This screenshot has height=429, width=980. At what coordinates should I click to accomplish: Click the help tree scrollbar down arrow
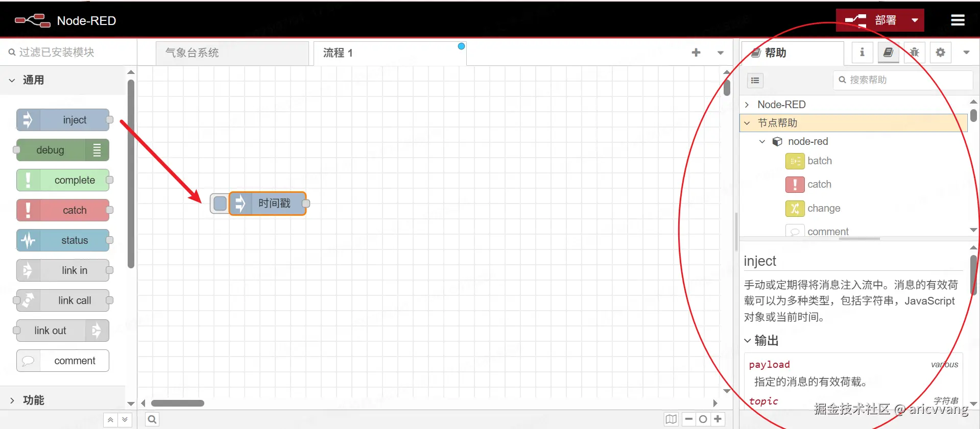[973, 230]
